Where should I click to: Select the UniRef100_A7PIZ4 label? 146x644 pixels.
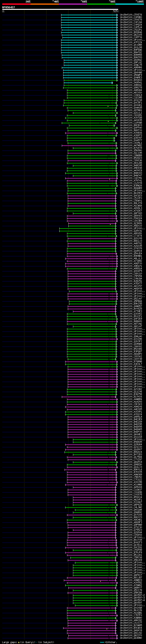(x=131, y=42)
